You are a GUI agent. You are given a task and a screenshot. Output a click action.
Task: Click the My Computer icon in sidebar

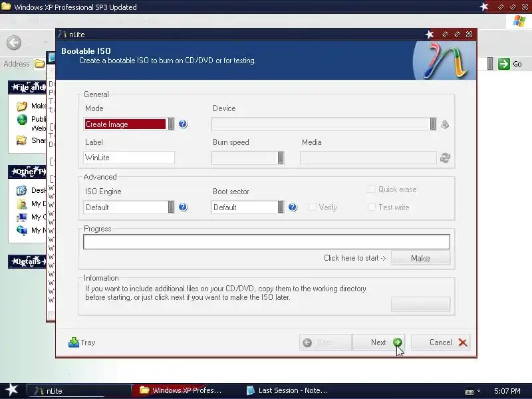click(x=22, y=217)
